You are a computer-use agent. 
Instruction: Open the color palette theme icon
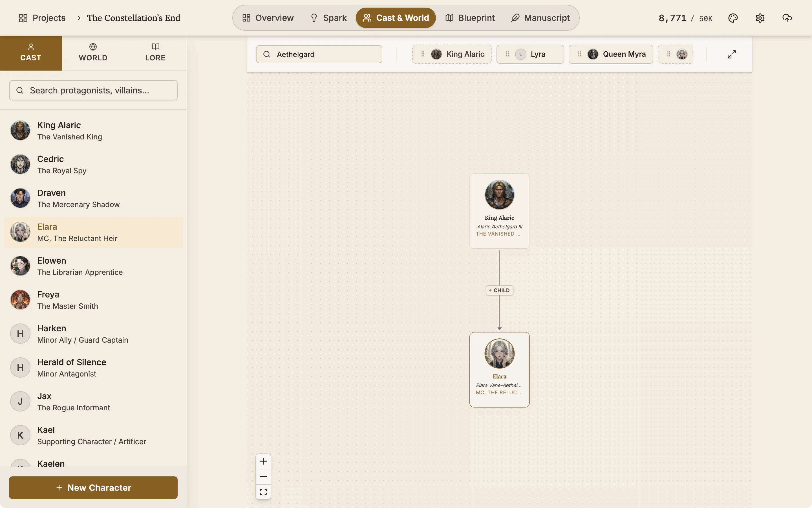coord(733,18)
